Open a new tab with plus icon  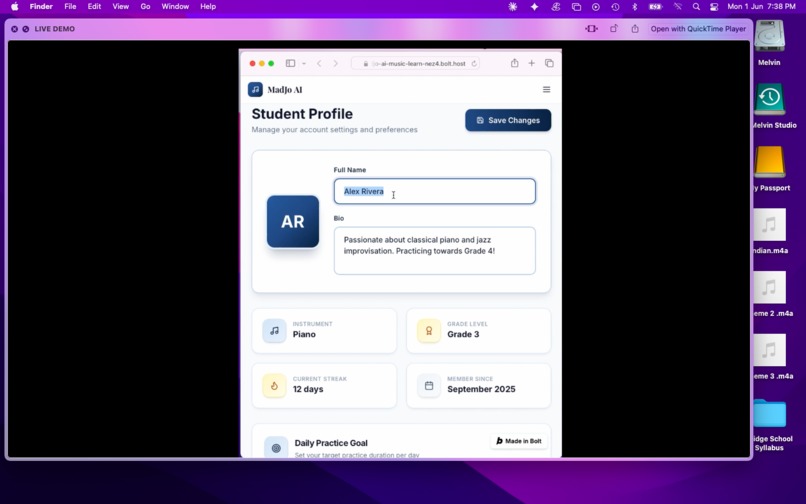532,63
